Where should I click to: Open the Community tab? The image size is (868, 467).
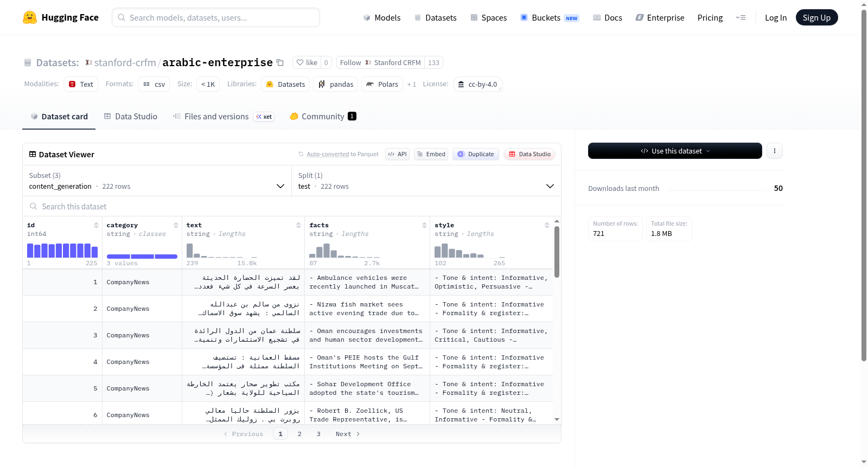tap(323, 117)
